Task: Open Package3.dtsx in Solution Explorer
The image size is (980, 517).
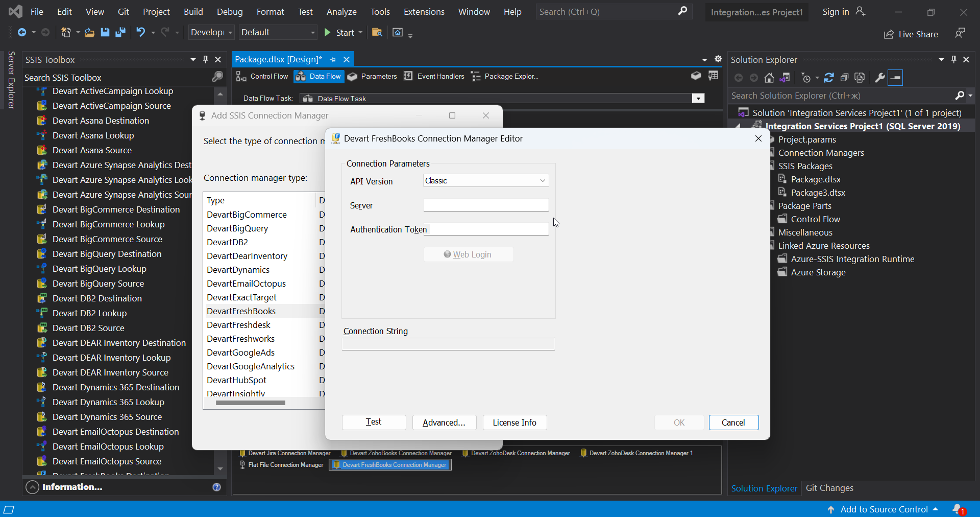Action: tap(818, 193)
